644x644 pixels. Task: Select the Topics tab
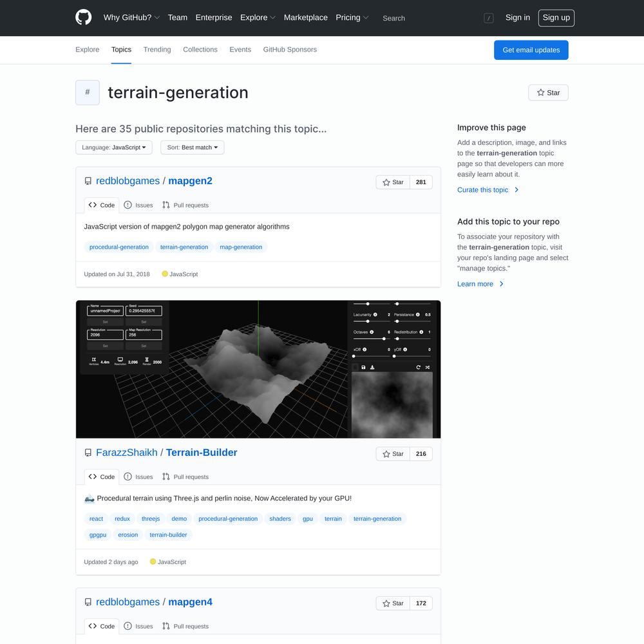click(121, 50)
